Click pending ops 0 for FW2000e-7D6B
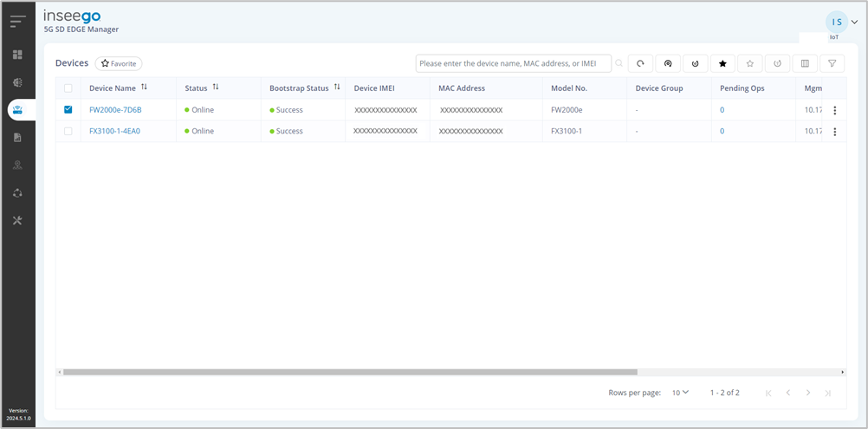The image size is (868, 429). 722,109
